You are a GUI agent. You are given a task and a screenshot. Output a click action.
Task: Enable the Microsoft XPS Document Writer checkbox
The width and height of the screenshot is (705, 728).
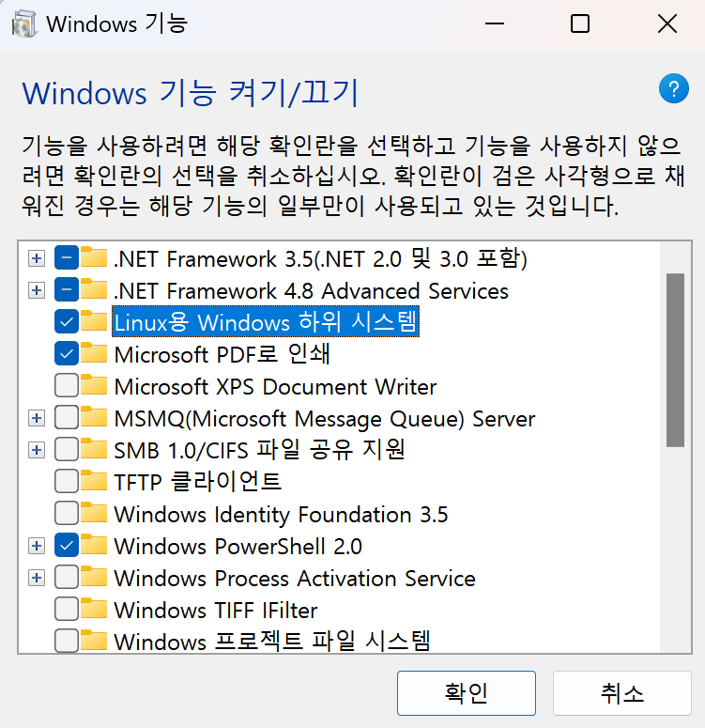(x=67, y=386)
